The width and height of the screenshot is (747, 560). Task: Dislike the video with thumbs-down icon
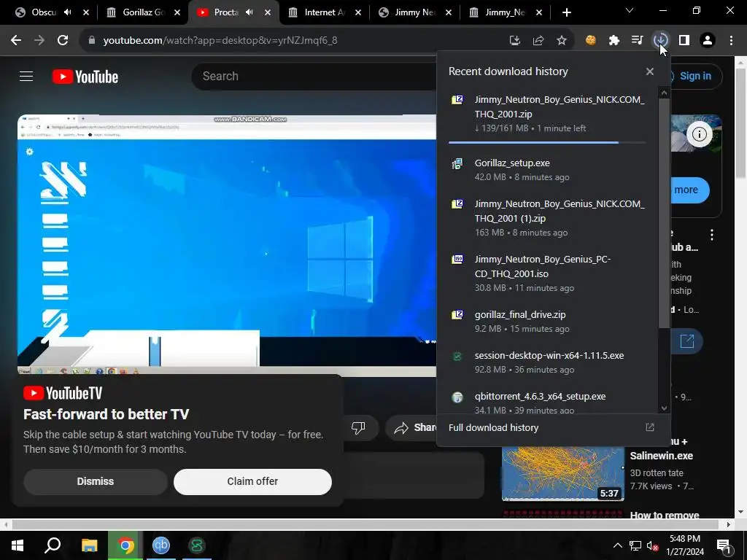click(358, 427)
